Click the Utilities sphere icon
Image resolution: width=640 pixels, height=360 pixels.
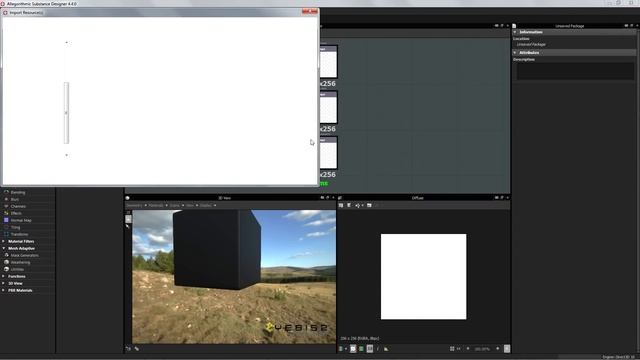point(6,269)
